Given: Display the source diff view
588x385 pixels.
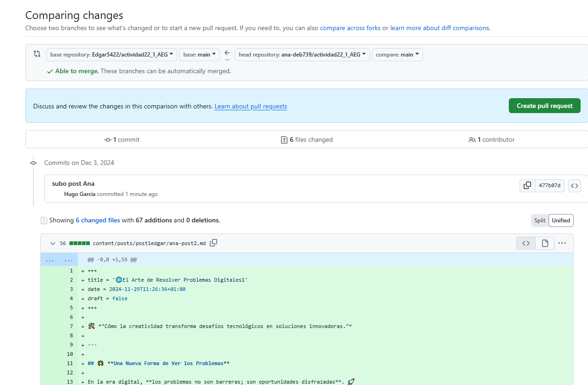Looking at the screenshot, I should click(x=526, y=243).
